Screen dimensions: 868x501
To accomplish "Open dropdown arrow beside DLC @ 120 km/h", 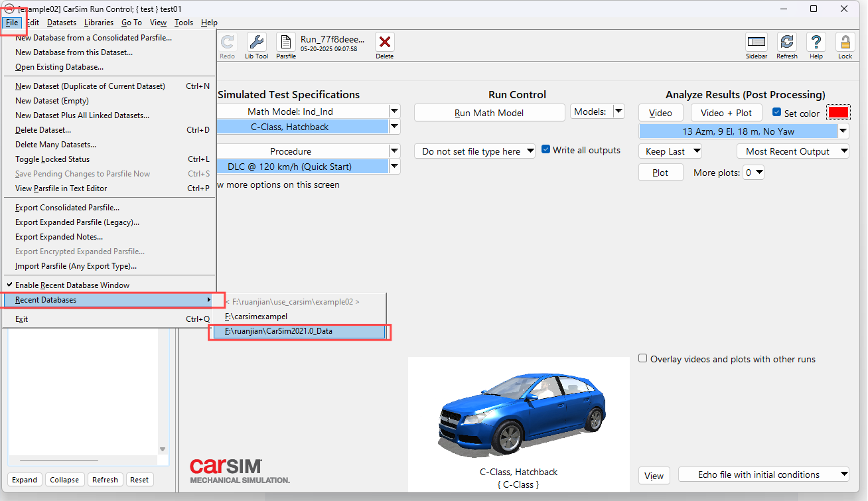I will click(x=395, y=167).
